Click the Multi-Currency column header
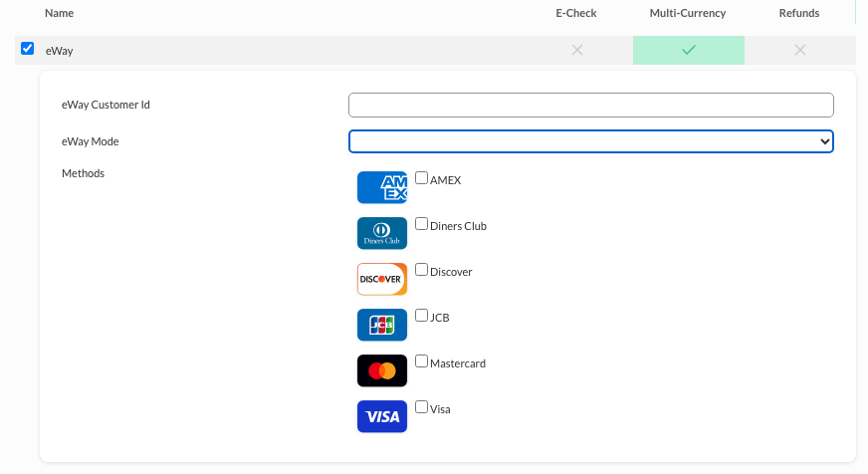 [688, 13]
